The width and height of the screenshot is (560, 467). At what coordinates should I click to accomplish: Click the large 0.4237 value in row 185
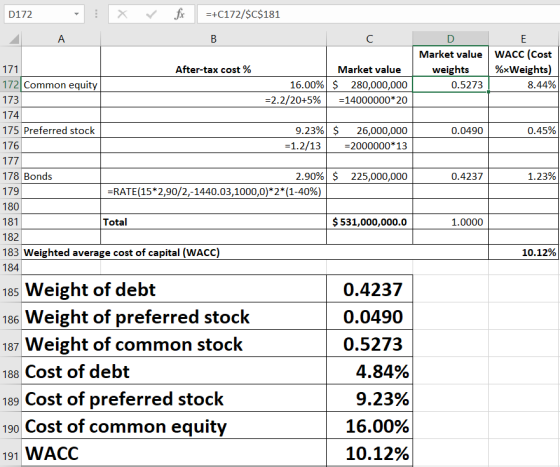tap(369, 289)
